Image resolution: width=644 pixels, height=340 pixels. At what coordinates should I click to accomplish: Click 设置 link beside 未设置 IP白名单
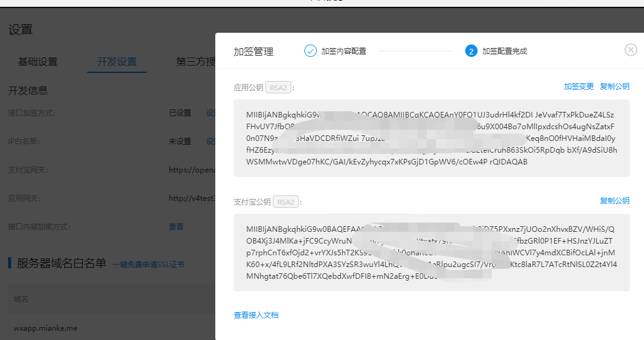[211, 142]
